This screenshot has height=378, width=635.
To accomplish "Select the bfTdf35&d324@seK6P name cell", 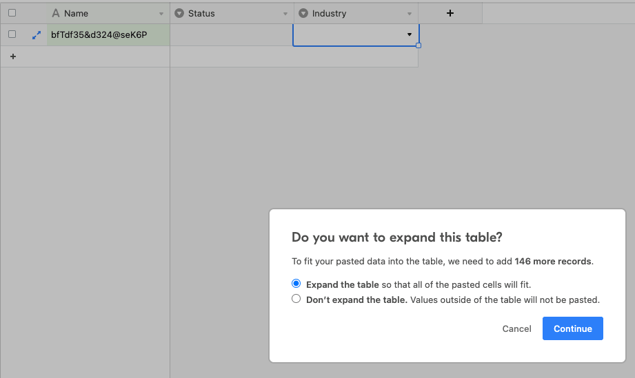I will point(108,35).
